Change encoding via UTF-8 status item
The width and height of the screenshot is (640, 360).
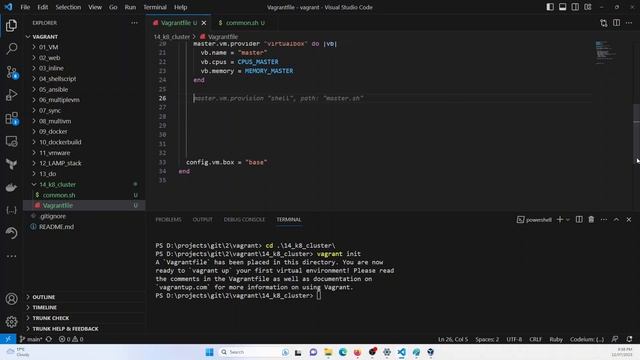[x=514, y=339]
